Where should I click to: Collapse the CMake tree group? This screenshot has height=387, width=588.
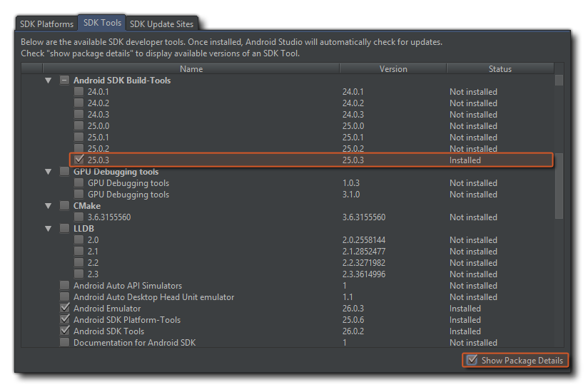coord(49,206)
